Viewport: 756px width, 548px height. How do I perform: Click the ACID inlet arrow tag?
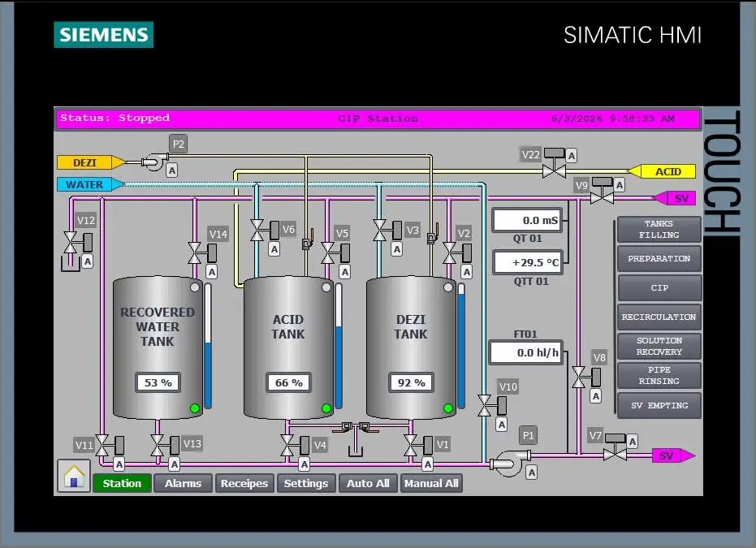(662, 171)
